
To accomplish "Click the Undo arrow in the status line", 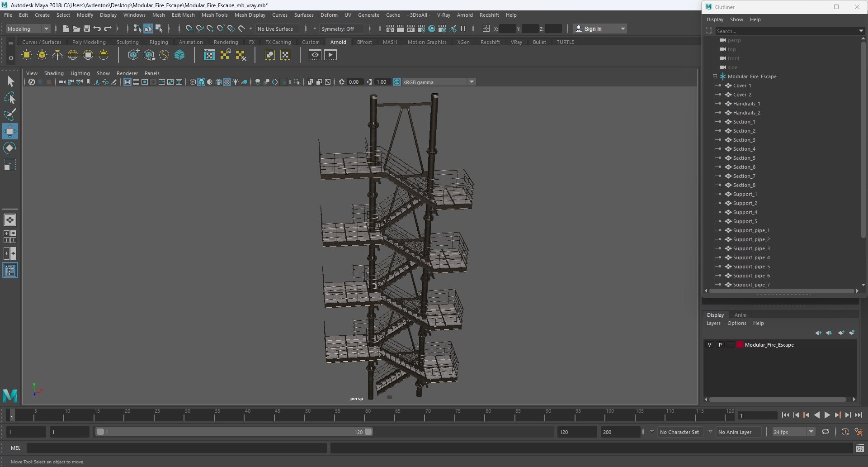I will (97, 29).
